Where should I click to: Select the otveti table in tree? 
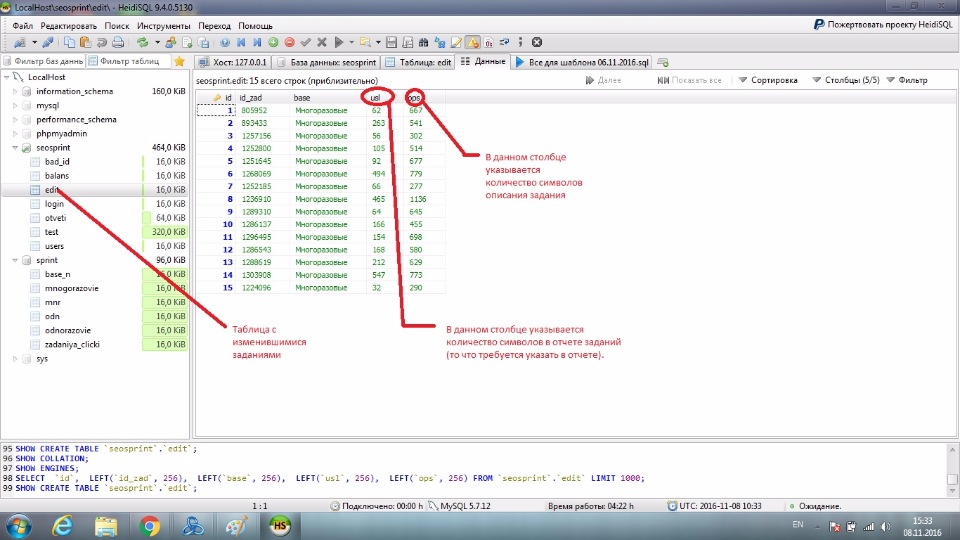click(55, 218)
